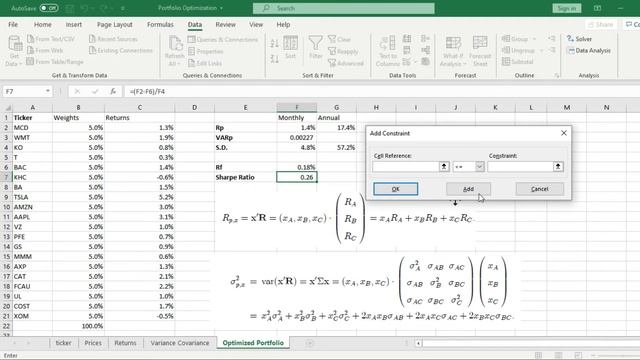Open Queries & Connections pane
The image size is (640, 360).
pyautogui.click(x=223, y=40)
